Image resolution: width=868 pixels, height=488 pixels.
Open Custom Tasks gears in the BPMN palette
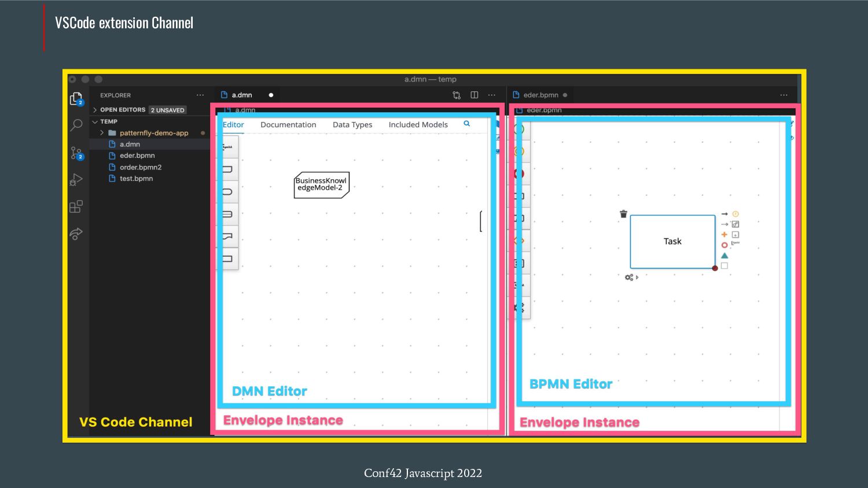[519, 308]
